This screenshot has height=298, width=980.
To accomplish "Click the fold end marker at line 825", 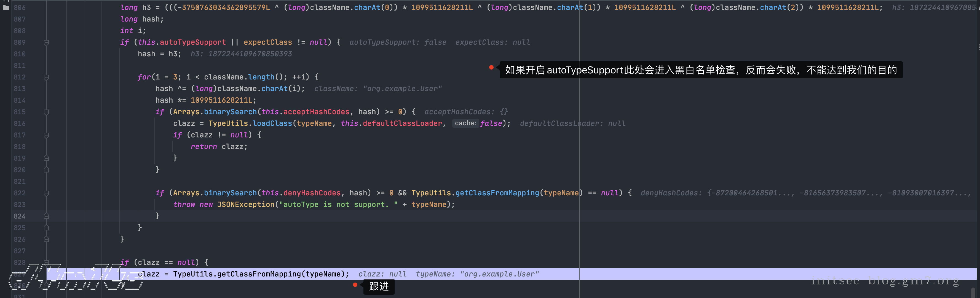I will [x=46, y=228].
